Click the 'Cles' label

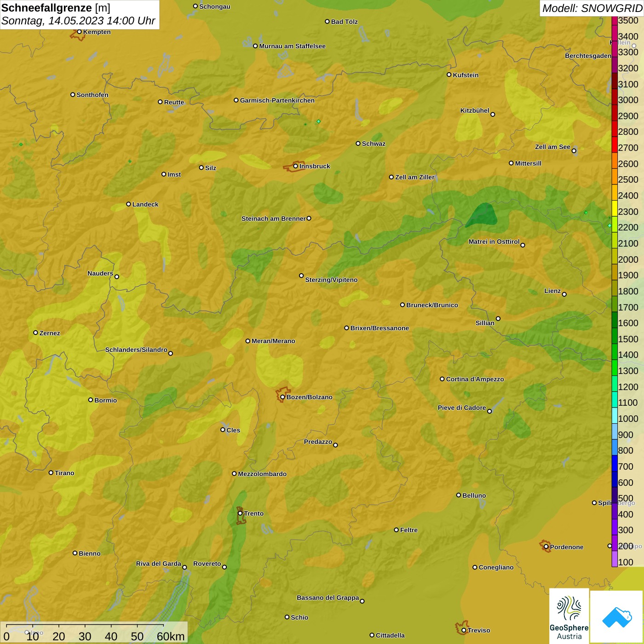click(233, 430)
